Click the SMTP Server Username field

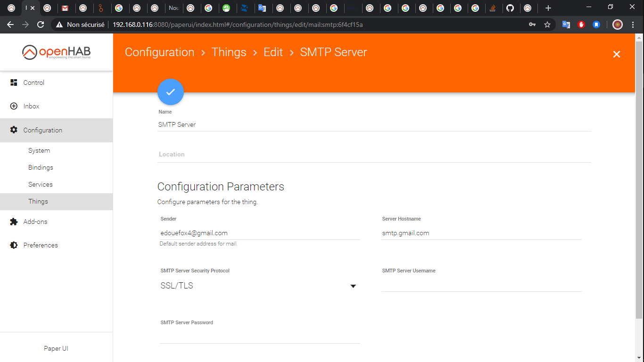481,285
